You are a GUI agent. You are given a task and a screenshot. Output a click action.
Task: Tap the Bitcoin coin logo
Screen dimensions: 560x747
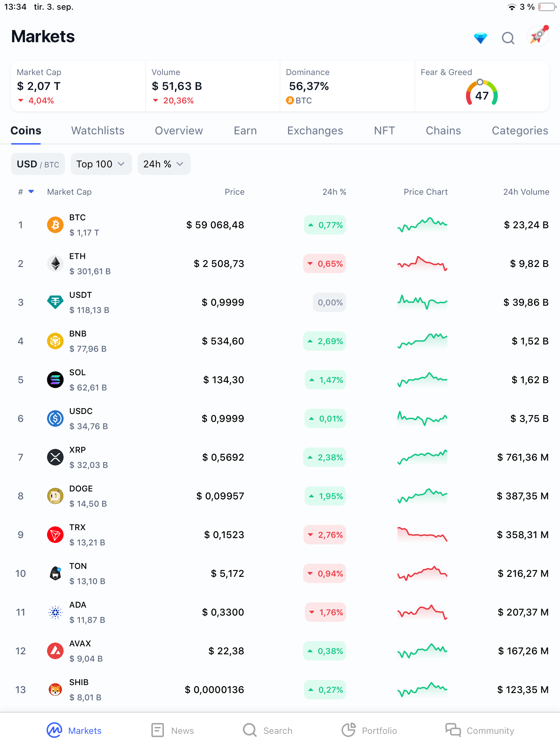[55, 225]
